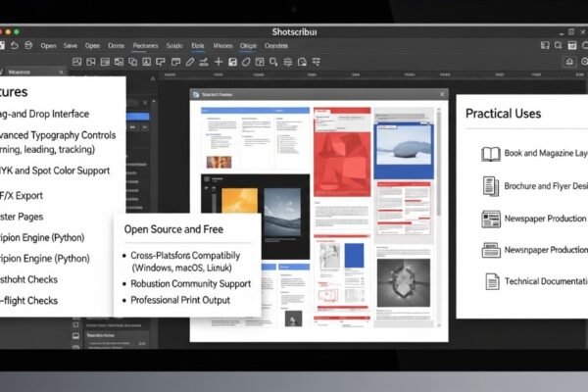Open the Pociones menu
Screen dimensions: 588x392
145,46
